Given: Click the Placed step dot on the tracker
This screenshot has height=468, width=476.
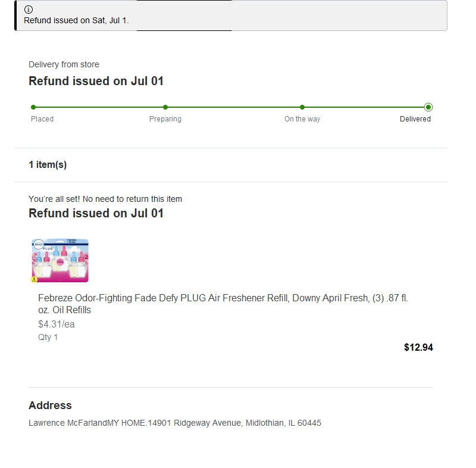Looking at the screenshot, I should (33, 107).
